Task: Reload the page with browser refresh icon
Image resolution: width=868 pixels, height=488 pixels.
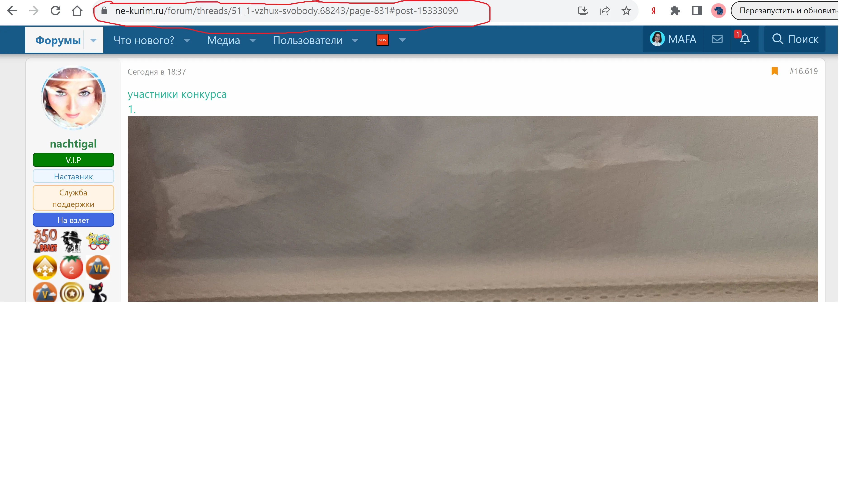Action: click(55, 10)
